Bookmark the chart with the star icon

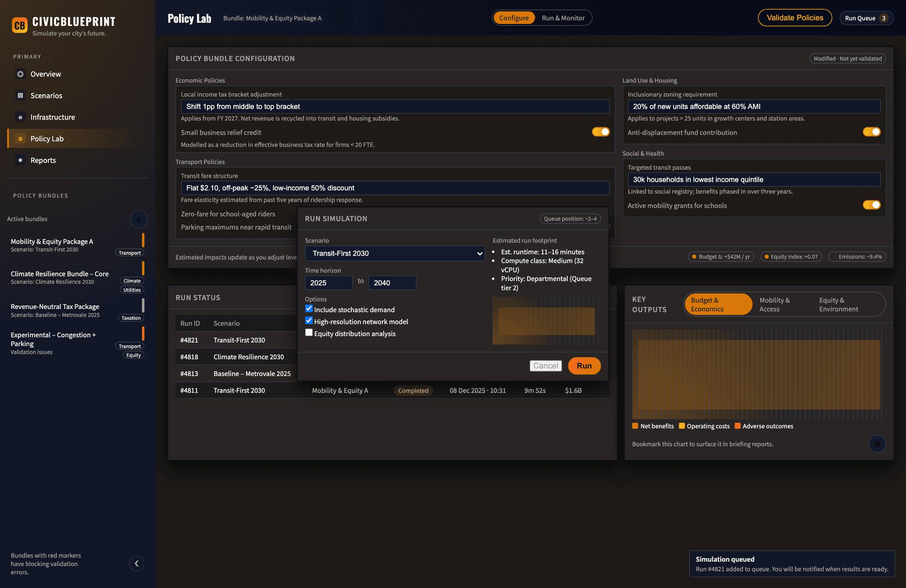click(x=877, y=443)
